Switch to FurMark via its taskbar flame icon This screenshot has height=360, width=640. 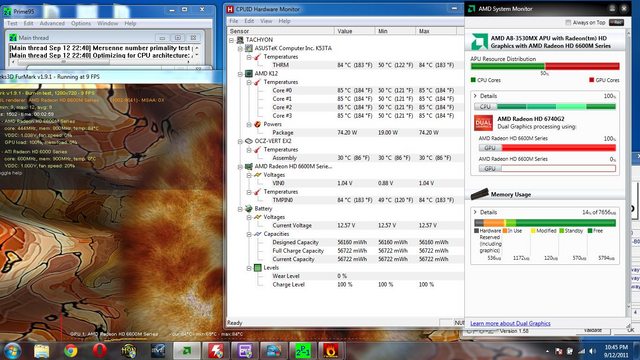tap(331, 351)
